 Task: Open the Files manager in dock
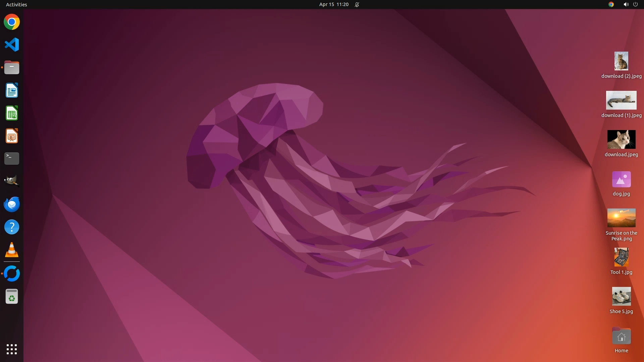(x=12, y=68)
